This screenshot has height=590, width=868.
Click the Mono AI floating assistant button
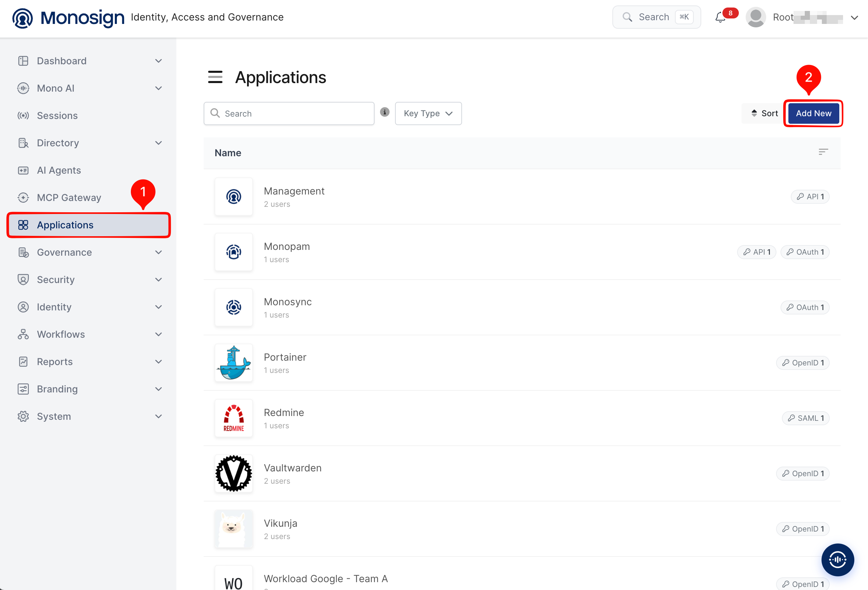click(837, 559)
